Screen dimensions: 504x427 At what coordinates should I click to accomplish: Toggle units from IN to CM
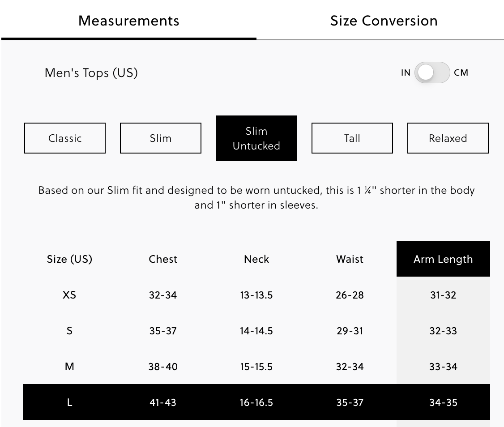432,73
